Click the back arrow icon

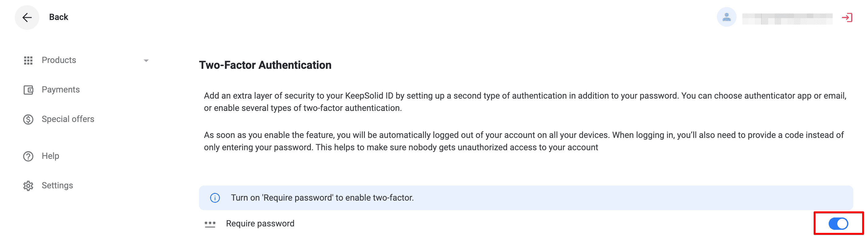click(x=27, y=17)
